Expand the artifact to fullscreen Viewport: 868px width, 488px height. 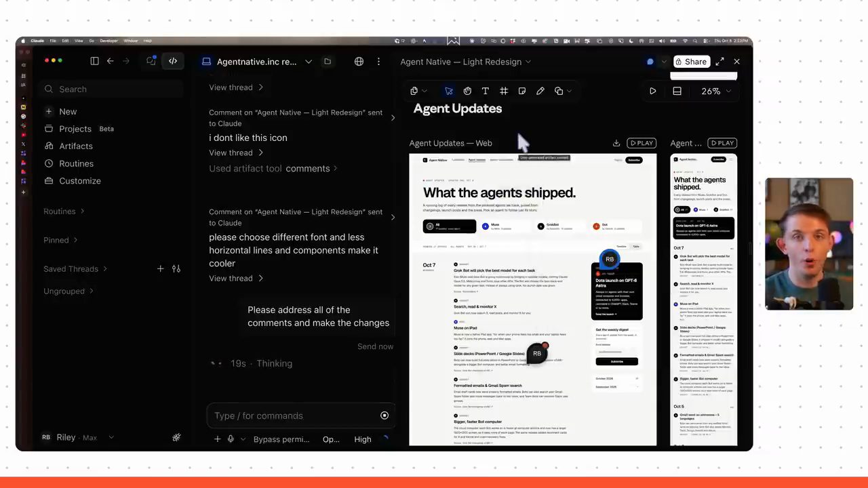click(720, 62)
